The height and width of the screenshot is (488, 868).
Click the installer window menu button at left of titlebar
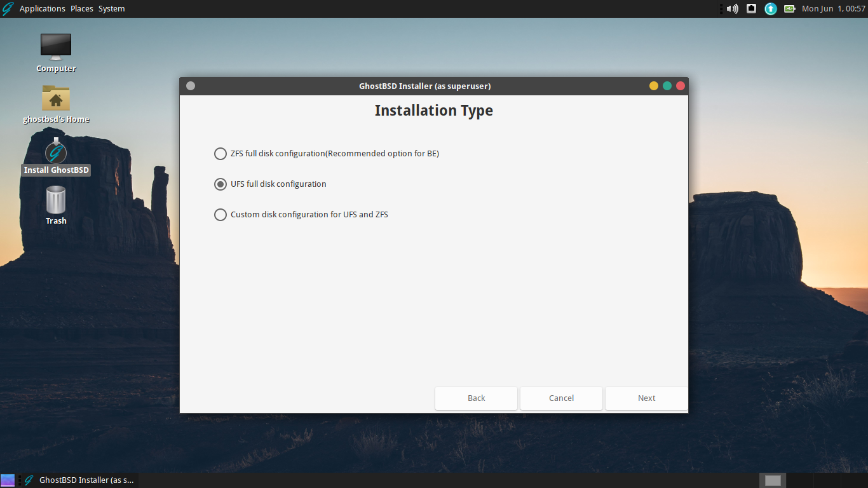tap(191, 86)
